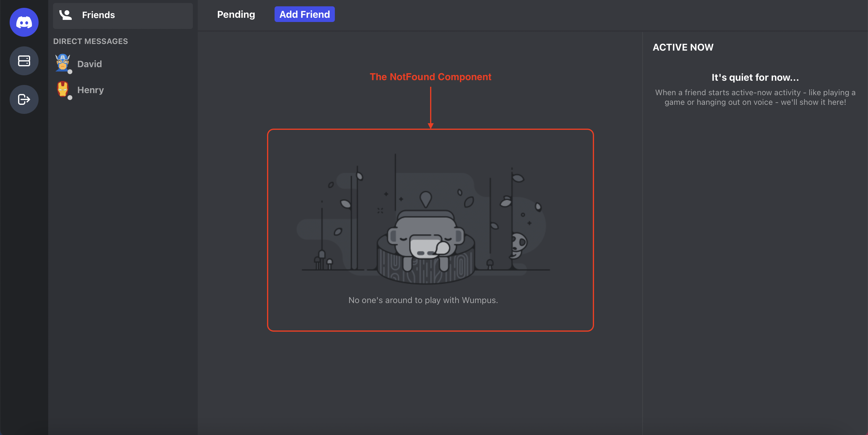Click the "It's quiet for now..." text
Viewport: 868px width, 435px height.
[x=755, y=77]
